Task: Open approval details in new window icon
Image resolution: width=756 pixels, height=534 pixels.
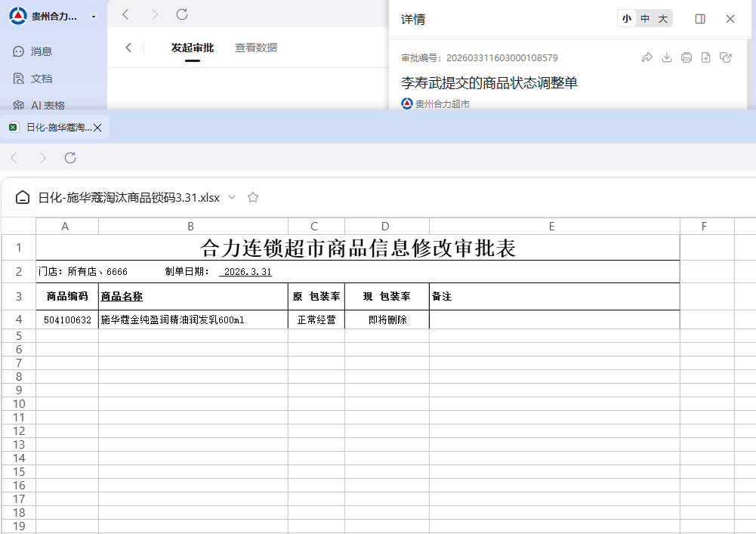Action: [726, 57]
